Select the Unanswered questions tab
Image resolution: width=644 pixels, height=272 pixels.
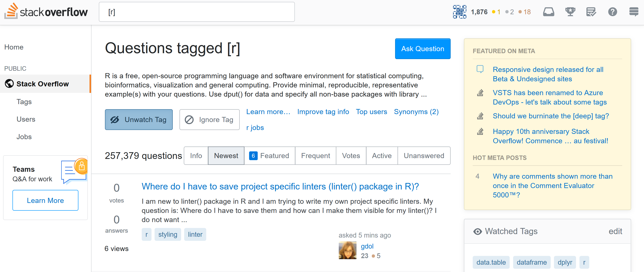pyautogui.click(x=424, y=156)
